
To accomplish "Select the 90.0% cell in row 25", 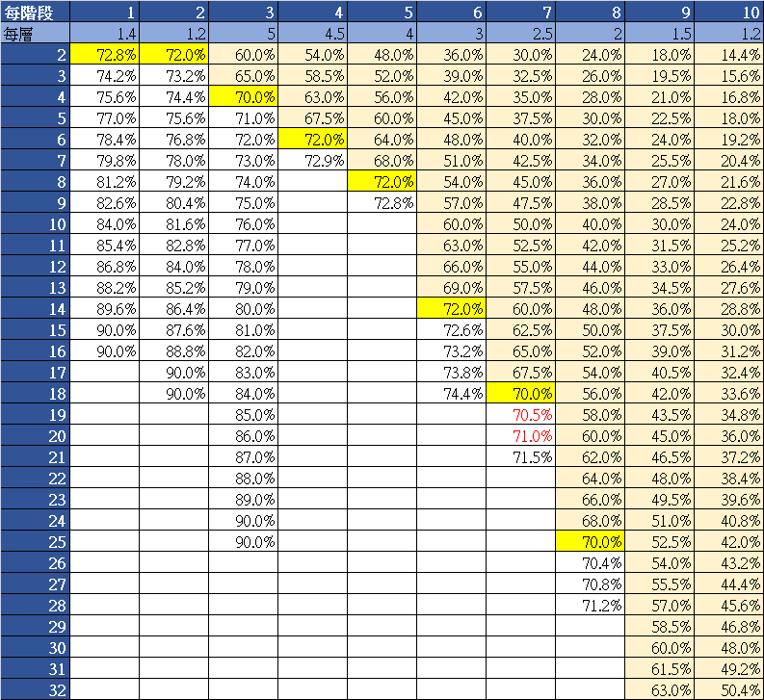I will tap(243, 541).
